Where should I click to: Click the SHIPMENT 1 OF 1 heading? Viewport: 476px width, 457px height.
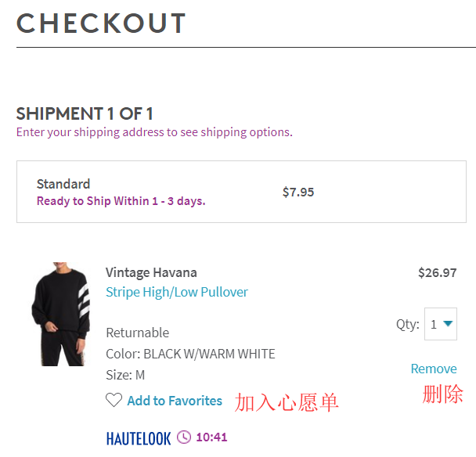click(85, 113)
